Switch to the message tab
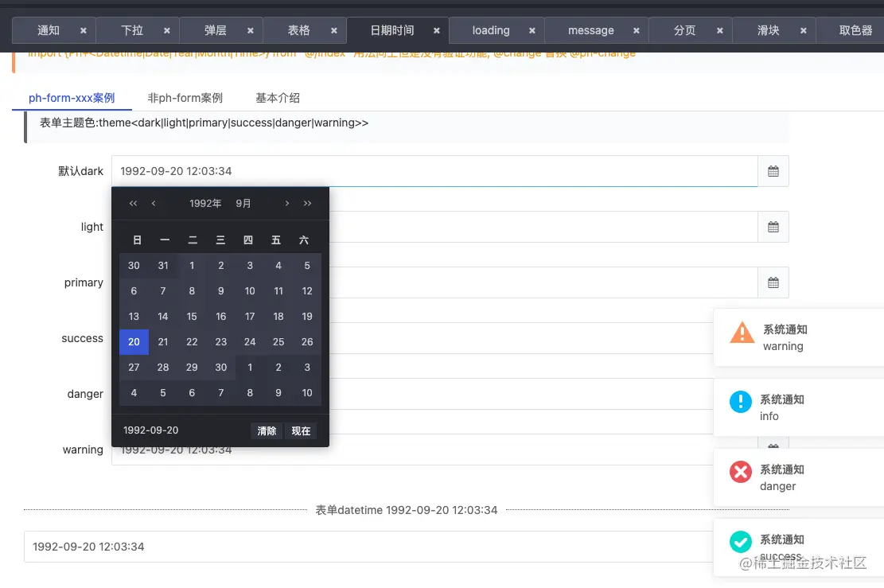Screen dimensions: 884x588 coord(591,30)
